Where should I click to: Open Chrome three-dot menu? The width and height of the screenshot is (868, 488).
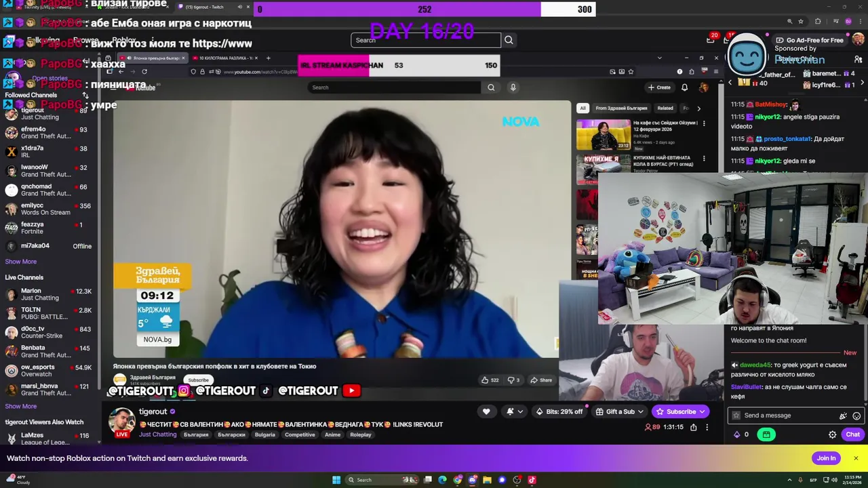click(861, 22)
